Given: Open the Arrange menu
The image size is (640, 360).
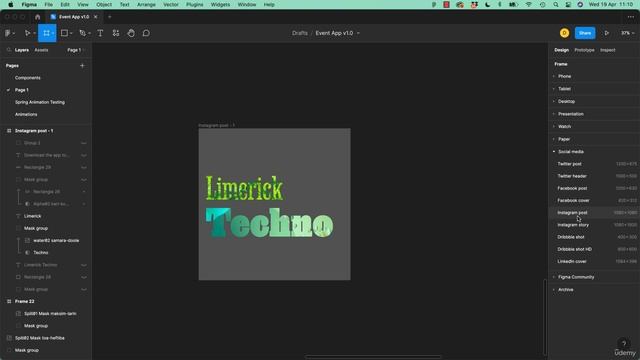Looking at the screenshot, I should pos(146,4).
